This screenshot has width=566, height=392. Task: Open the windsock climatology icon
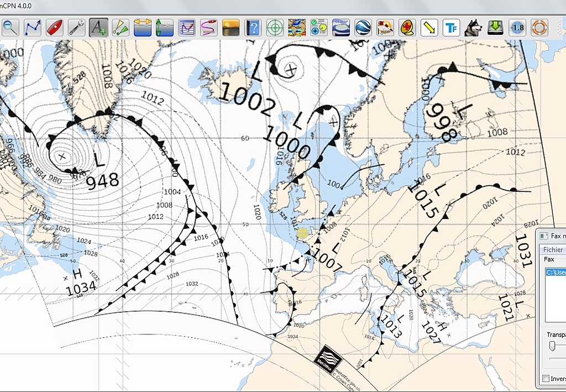coord(385,28)
